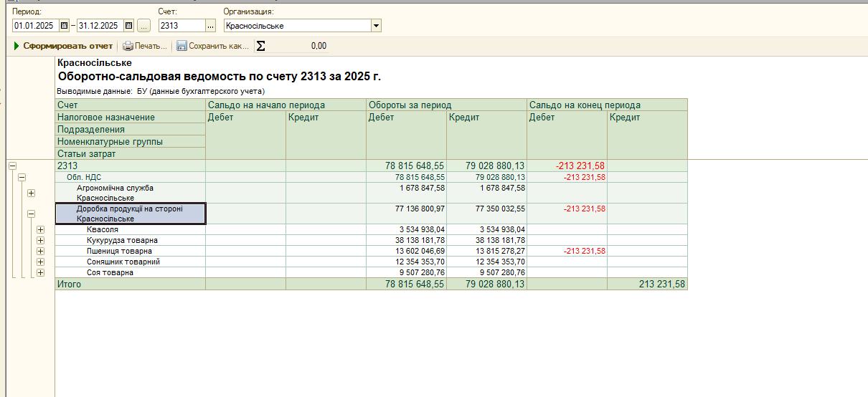The width and height of the screenshot is (868, 397).
Task: Expand the Соняшник товарний row
Action: [x=40, y=262]
